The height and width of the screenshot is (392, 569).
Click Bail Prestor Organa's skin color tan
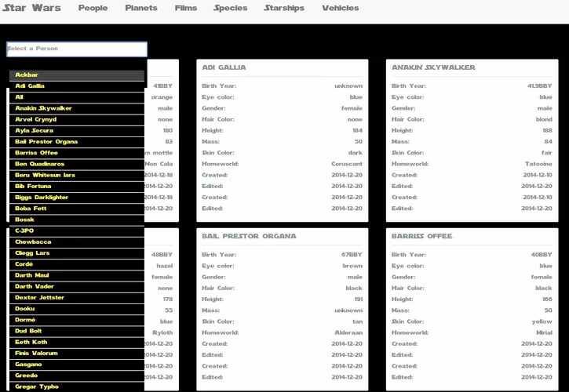(357, 321)
